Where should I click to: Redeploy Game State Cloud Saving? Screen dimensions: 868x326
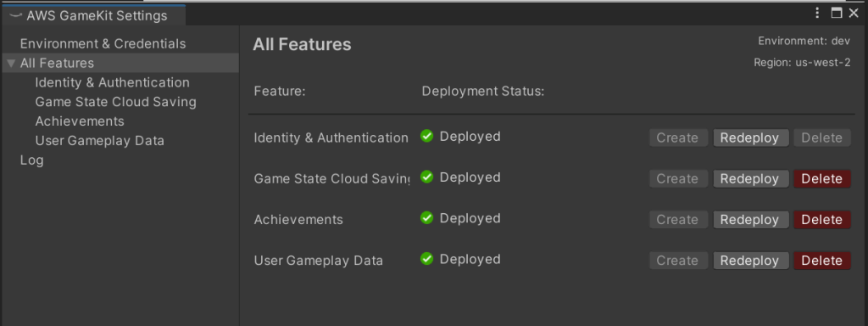click(751, 179)
